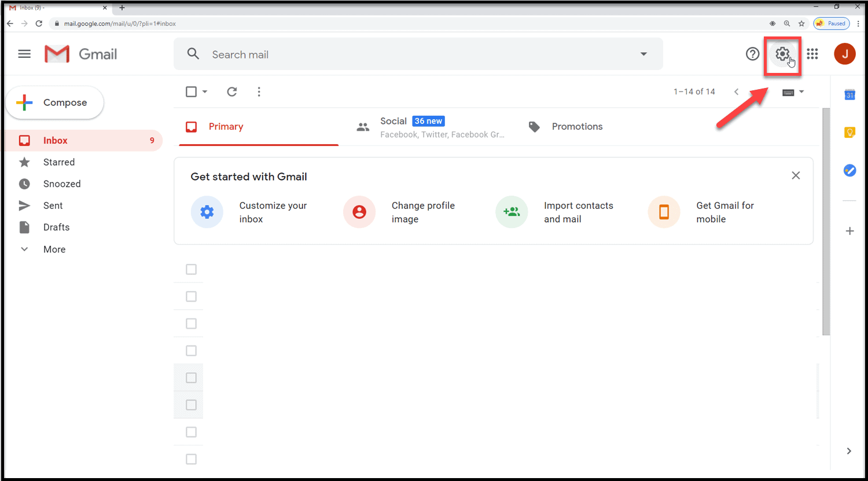
Task: Click the Get Gmail for mobile phone icon
Action: (664, 212)
